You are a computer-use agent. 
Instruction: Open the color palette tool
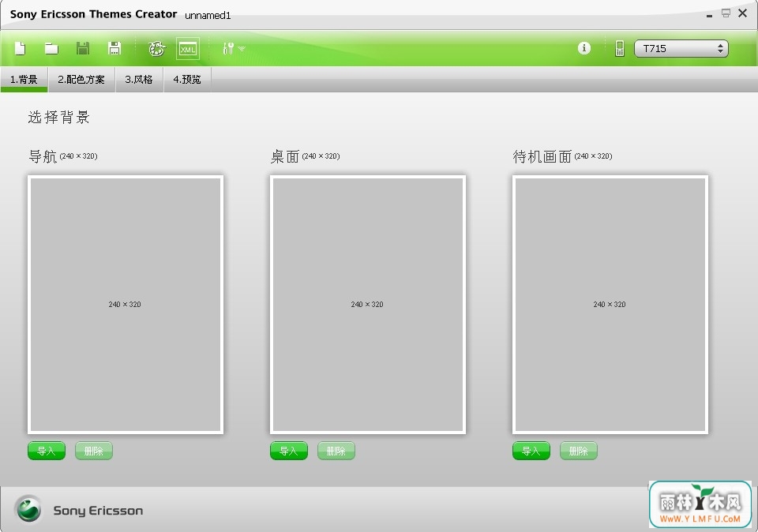point(156,49)
